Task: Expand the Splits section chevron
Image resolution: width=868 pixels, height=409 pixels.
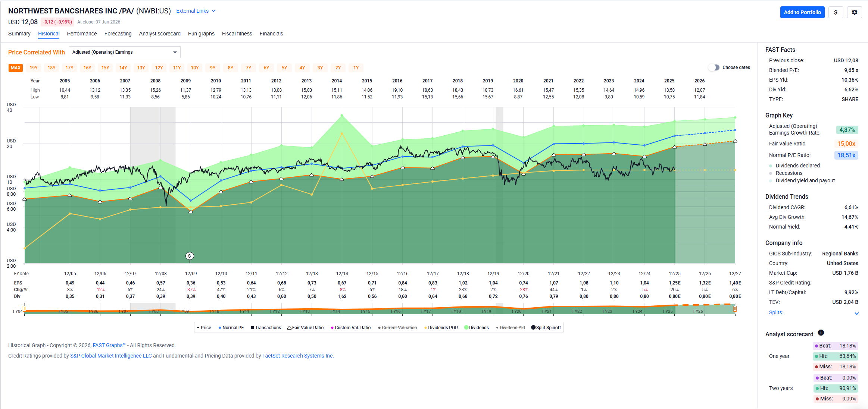Action: [856, 313]
